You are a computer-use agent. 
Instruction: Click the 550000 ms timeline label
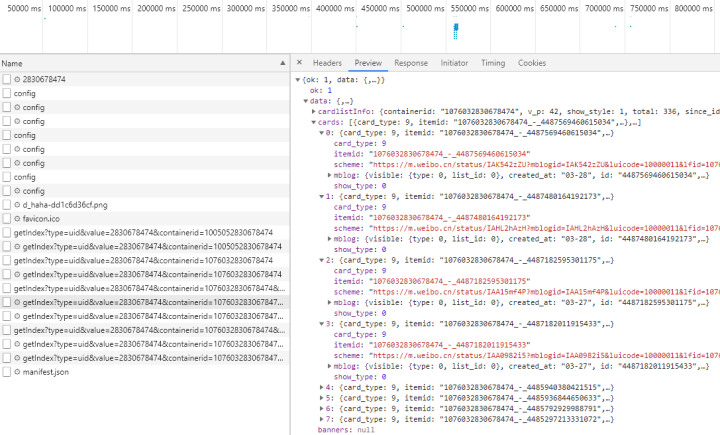470,8
